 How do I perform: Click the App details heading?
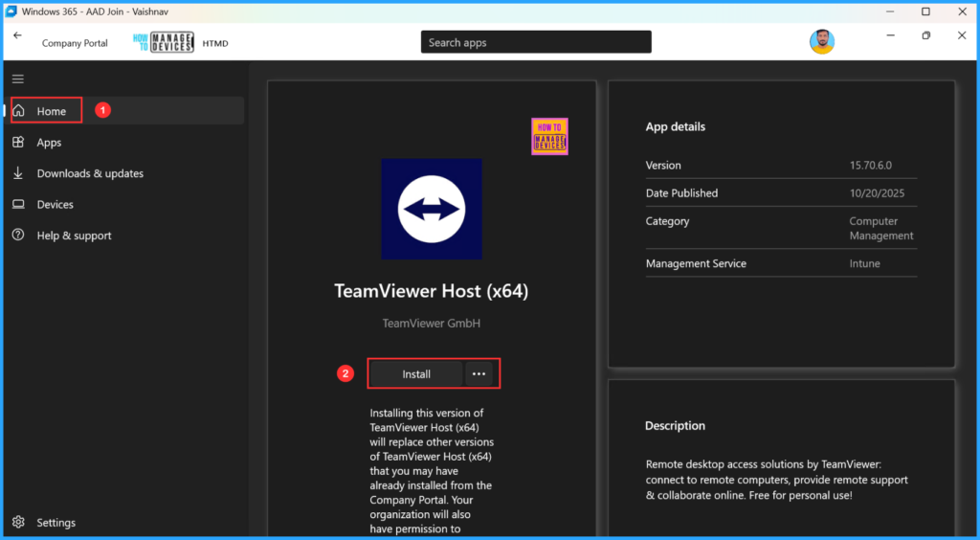pos(676,127)
